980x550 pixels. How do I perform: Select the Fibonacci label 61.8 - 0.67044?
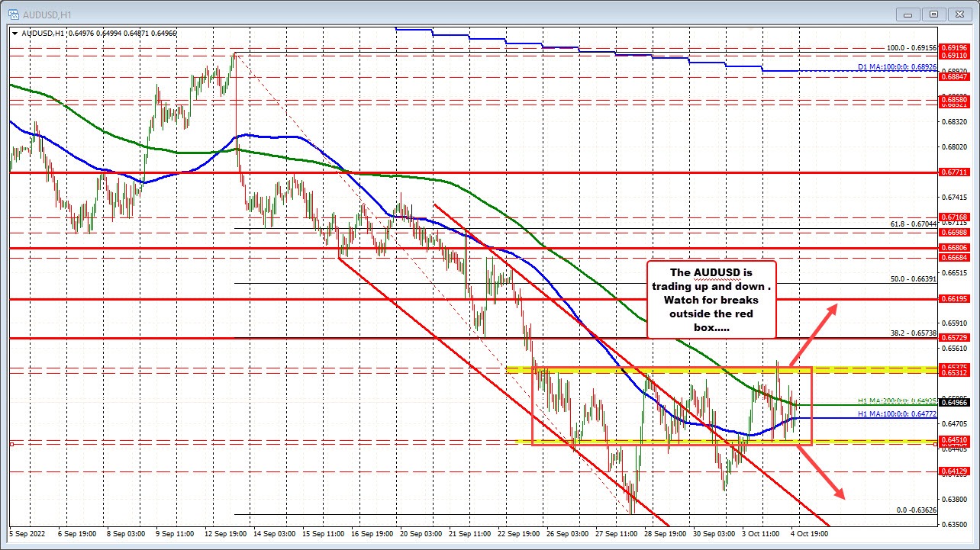914,224
